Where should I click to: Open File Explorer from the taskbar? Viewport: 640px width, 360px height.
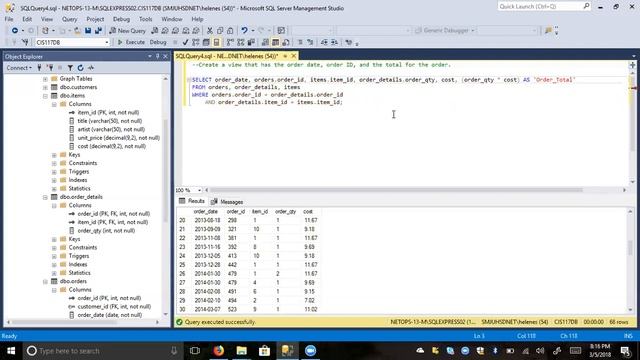pos(242,351)
